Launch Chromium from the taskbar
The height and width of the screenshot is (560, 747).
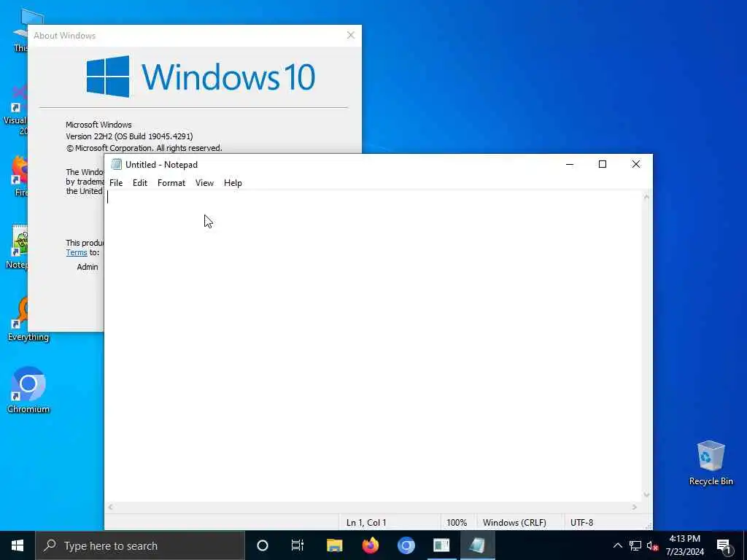point(406,545)
